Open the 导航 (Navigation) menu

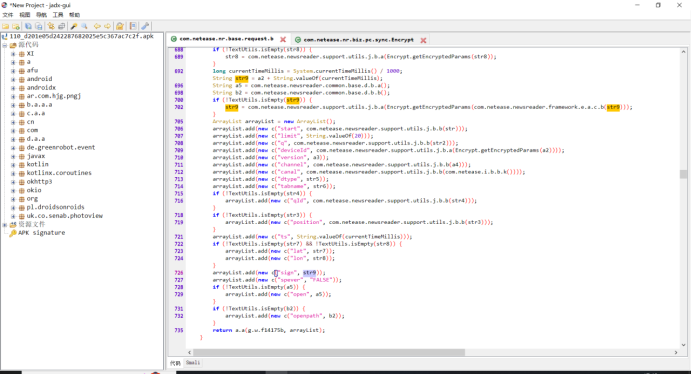click(x=41, y=15)
